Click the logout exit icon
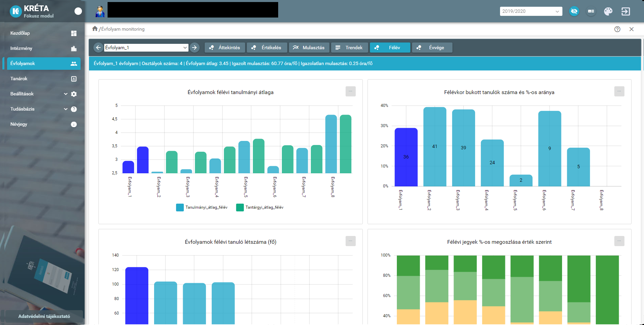 tap(625, 11)
